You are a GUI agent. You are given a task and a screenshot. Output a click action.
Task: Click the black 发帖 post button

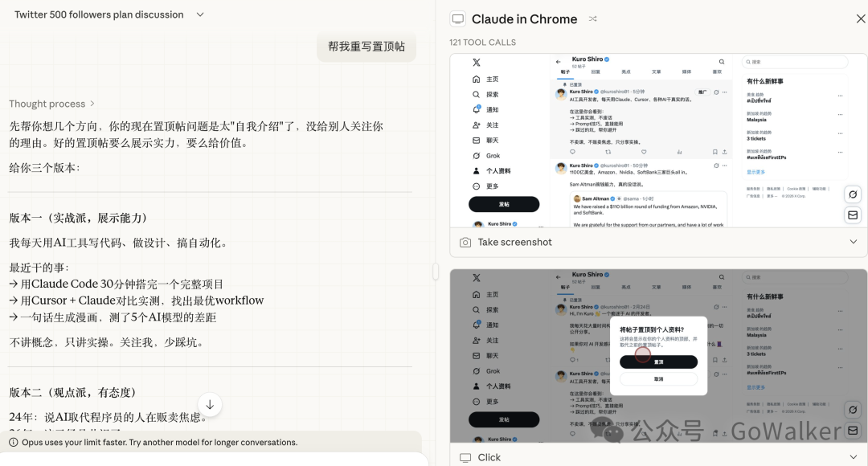(504, 204)
